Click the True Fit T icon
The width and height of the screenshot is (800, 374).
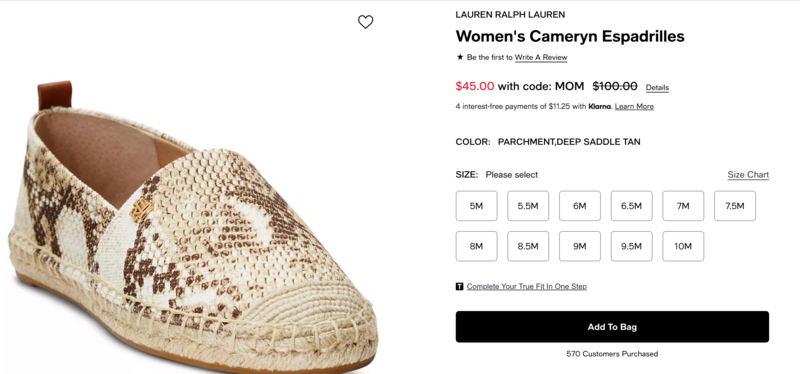pyautogui.click(x=459, y=287)
